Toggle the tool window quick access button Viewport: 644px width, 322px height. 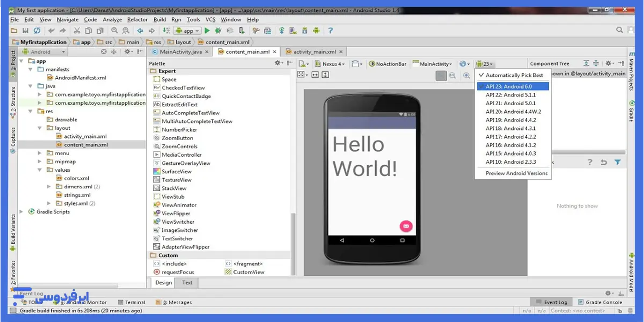tap(13, 310)
